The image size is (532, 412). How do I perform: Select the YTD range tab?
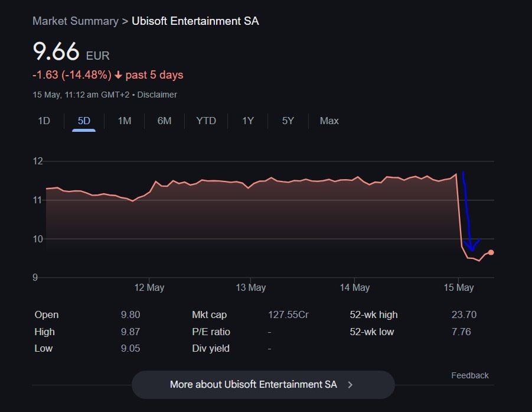(206, 121)
